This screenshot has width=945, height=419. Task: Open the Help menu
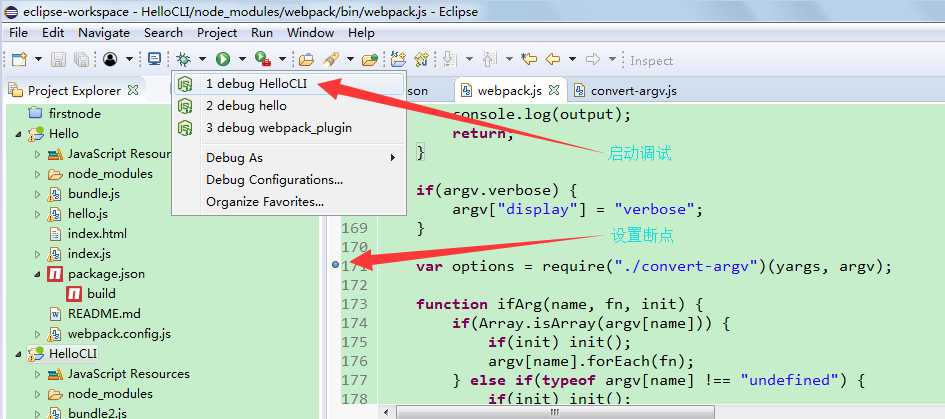(x=361, y=33)
